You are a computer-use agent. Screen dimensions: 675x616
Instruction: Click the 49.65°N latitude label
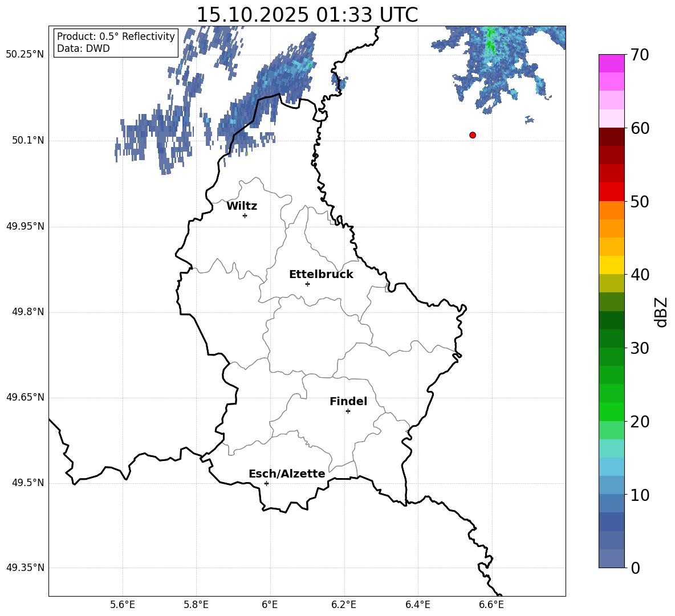(x=25, y=397)
